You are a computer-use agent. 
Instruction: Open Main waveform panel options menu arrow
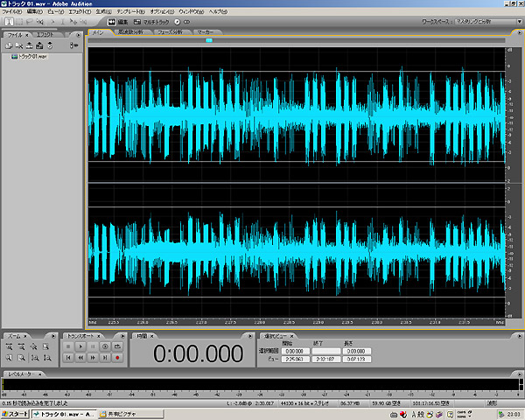pos(520,33)
